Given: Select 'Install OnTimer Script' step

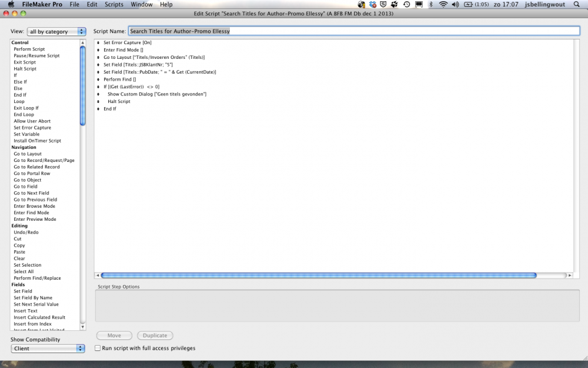Looking at the screenshot, I should [x=38, y=141].
